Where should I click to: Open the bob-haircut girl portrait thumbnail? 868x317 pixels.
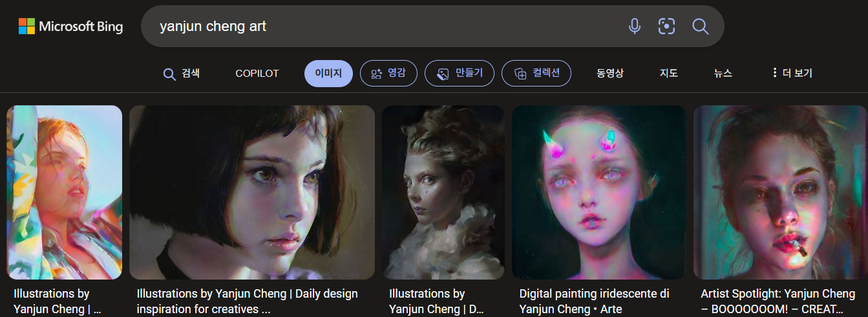(x=252, y=192)
